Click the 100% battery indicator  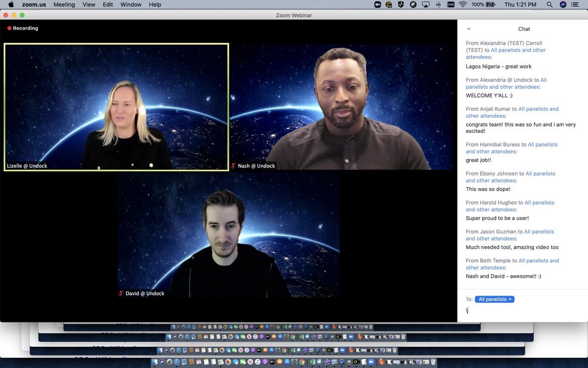[483, 4]
